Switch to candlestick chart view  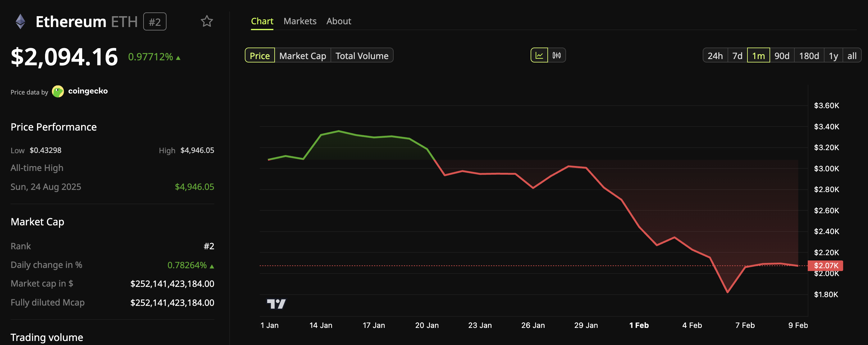click(x=557, y=55)
